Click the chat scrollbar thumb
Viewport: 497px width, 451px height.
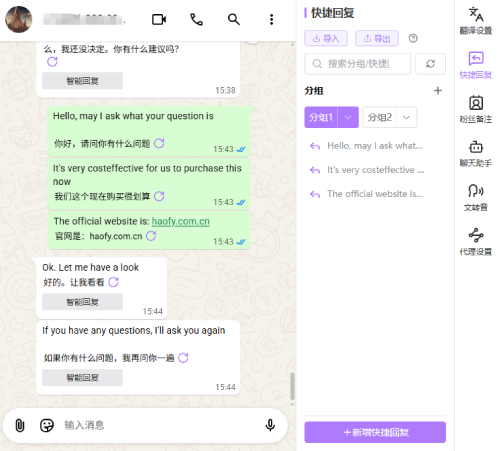tap(292, 386)
